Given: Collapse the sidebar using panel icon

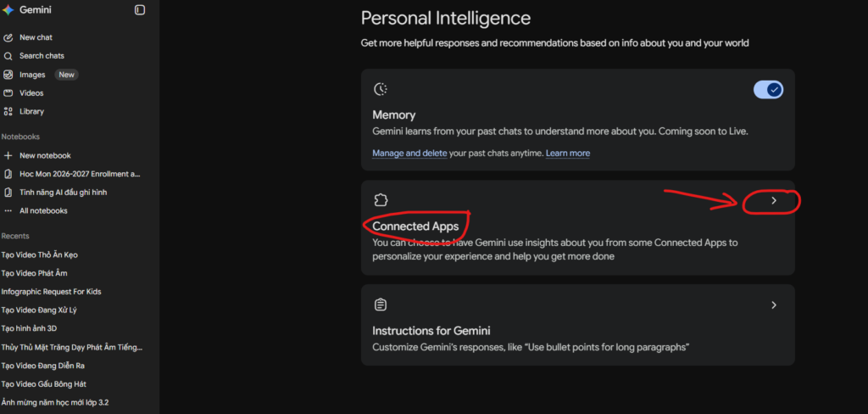Looking at the screenshot, I should [x=140, y=10].
